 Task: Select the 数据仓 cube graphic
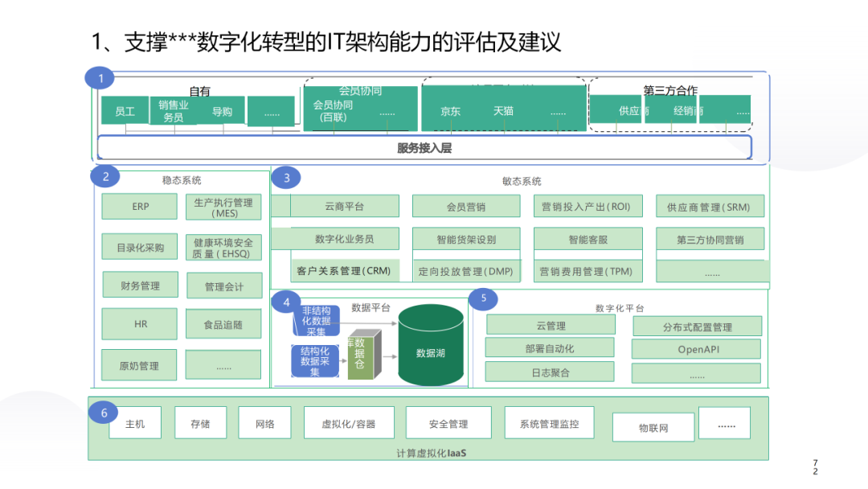pyautogui.click(x=364, y=355)
